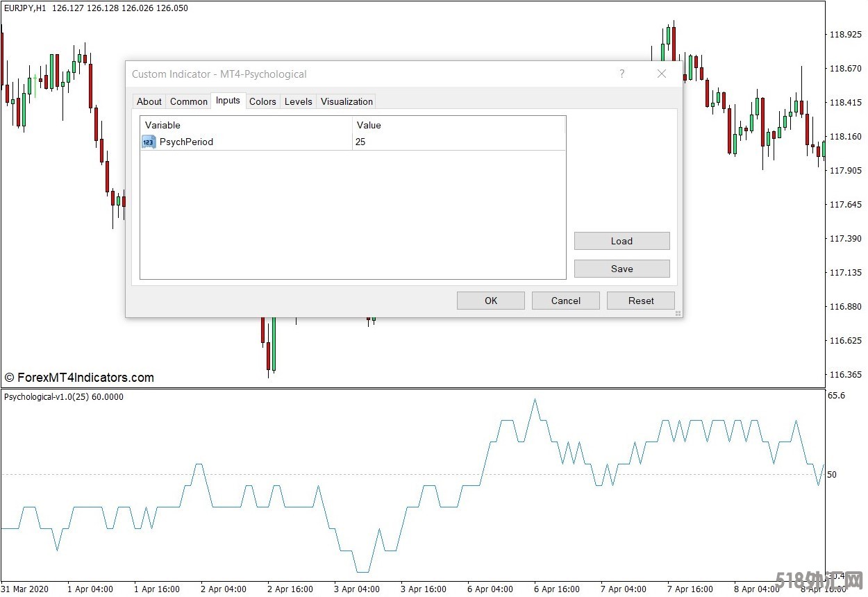Open the About tab

pos(149,101)
